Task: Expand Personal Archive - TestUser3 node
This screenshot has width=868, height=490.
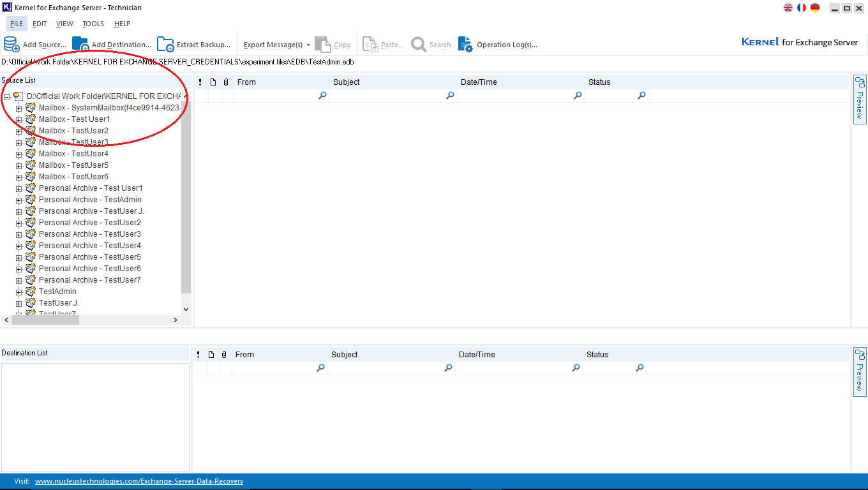Action: 19,235
